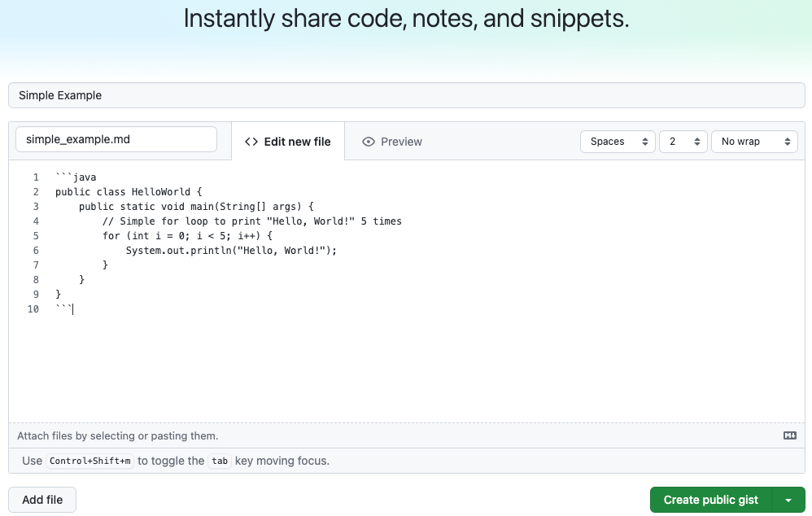Expand the Create gist options arrow
Screen dimensions: 812x516
pos(788,500)
